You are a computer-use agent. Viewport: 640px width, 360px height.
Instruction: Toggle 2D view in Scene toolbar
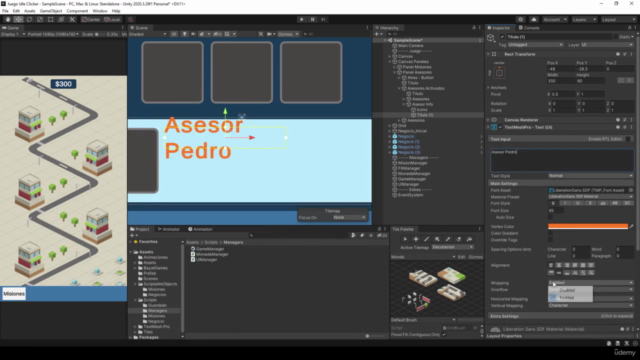(174, 34)
